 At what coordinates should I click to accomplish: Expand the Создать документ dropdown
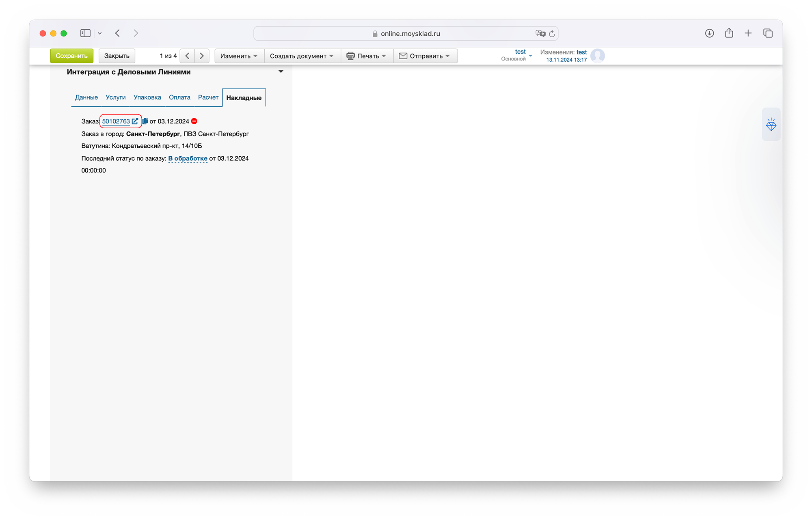[x=301, y=56]
